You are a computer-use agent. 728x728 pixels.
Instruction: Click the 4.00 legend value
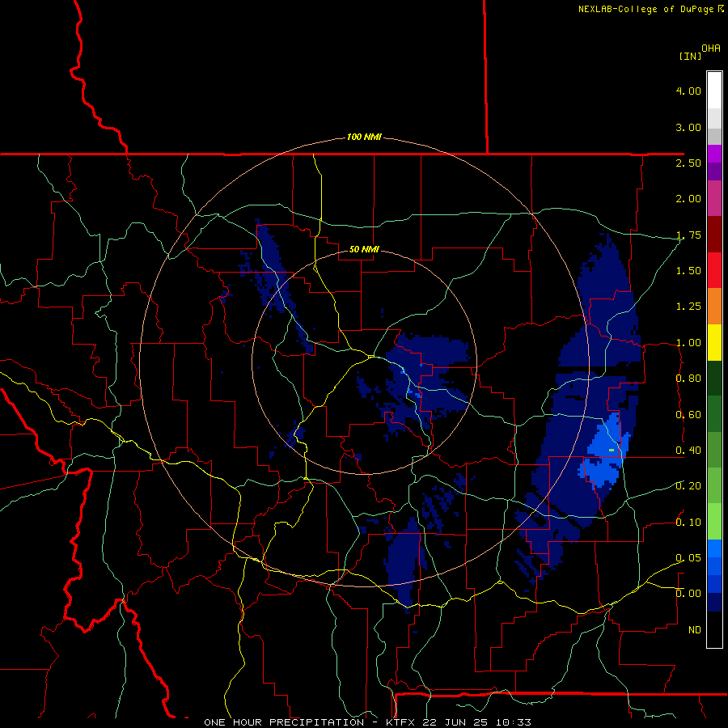tap(688, 91)
